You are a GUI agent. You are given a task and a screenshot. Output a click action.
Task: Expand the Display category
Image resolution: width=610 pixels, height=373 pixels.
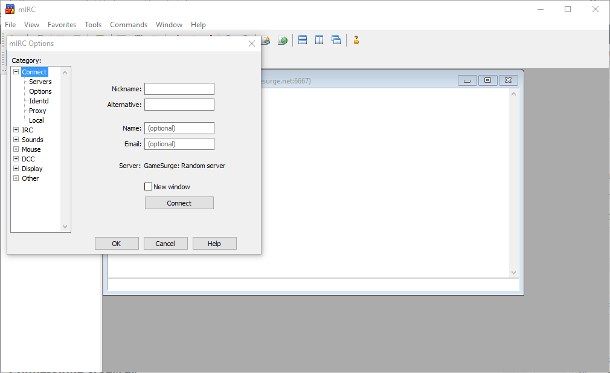point(16,168)
